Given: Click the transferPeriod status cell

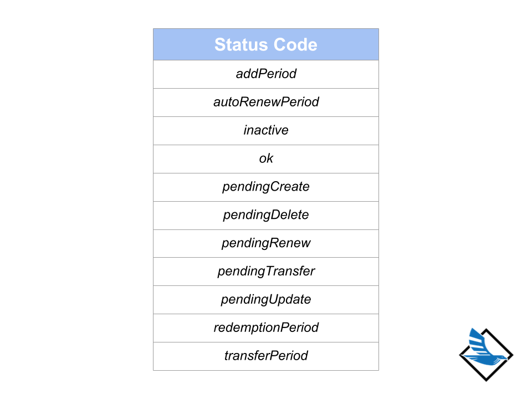Looking at the screenshot, I should pos(266,356).
